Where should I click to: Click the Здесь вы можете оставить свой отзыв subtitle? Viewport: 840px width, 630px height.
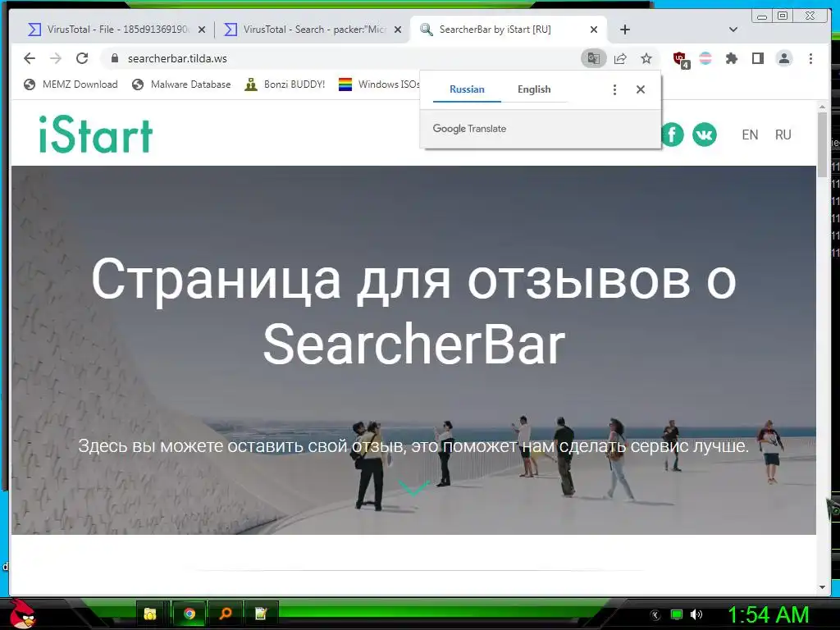413,445
